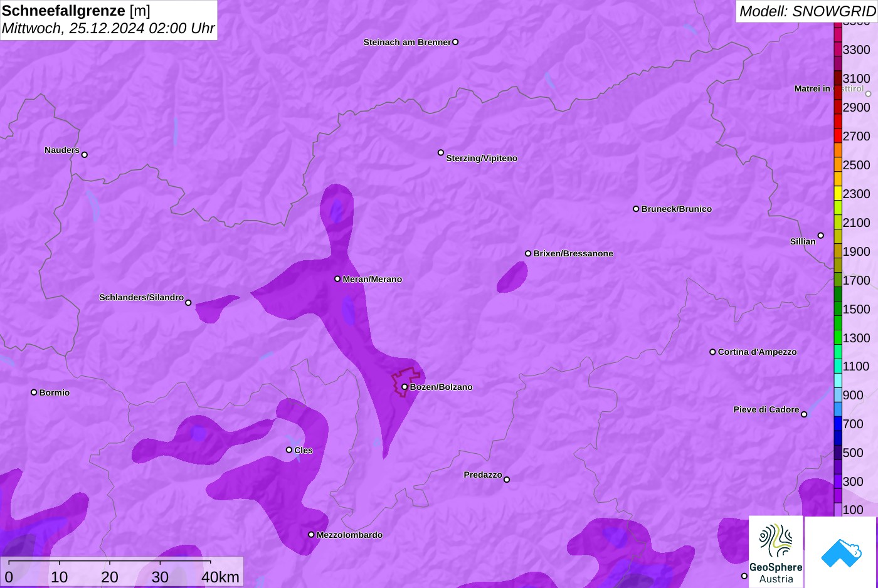Click the Sillian marker dot
Viewport: 878px width, 588px height.
coord(821,236)
